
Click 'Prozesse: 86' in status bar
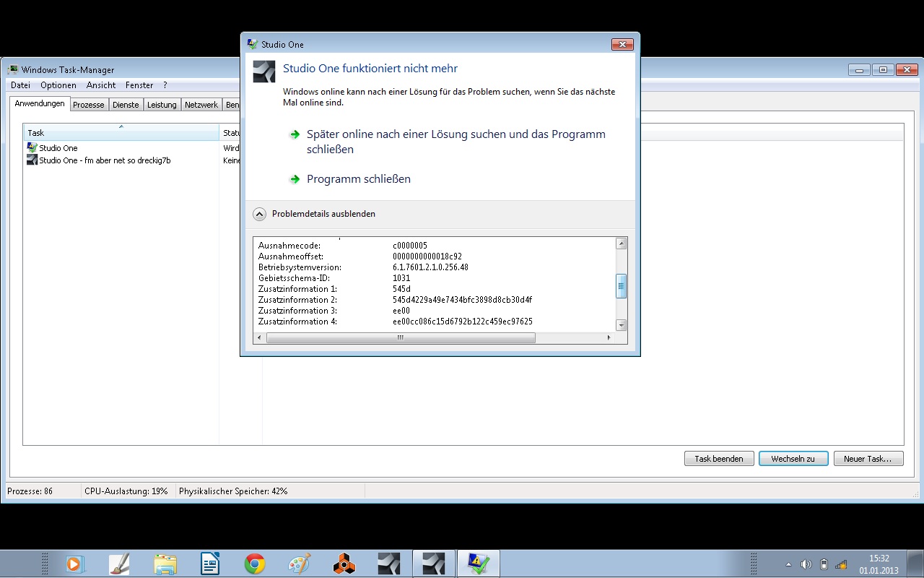point(30,491)
